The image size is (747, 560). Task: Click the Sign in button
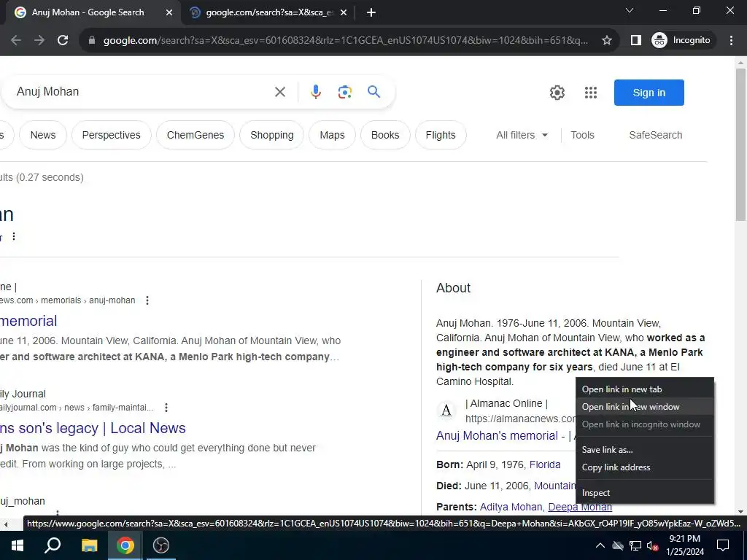pos(649,93)
